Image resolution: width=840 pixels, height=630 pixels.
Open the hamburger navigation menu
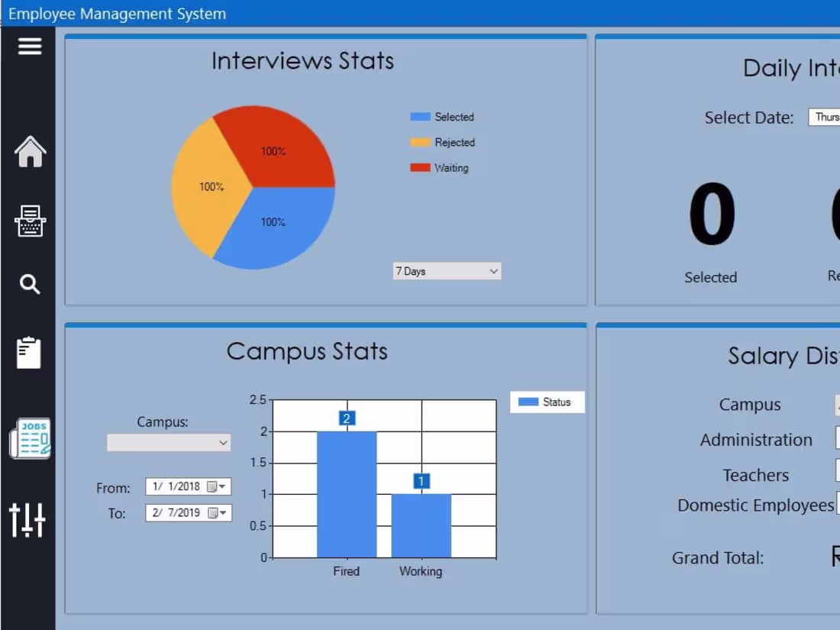click(x=30, y=46)
